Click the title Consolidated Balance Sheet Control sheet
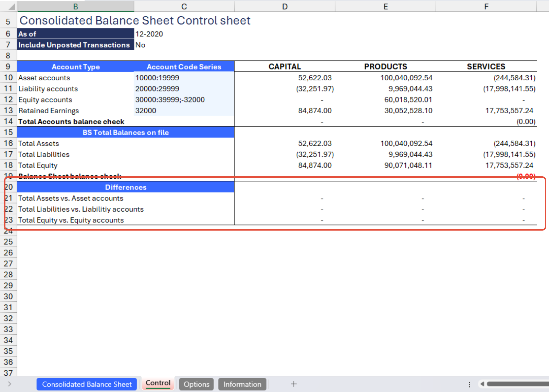This screenshot has height=392, width=549. (x=135, y=20)
